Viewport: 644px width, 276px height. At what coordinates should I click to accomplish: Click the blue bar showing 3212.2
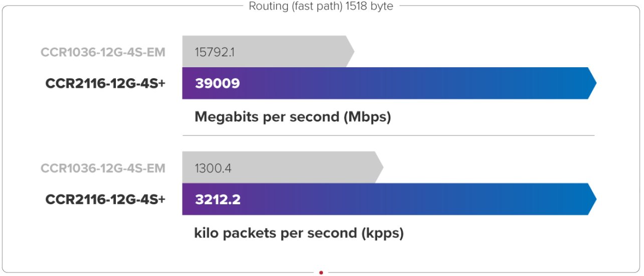[x=389, y=199]
